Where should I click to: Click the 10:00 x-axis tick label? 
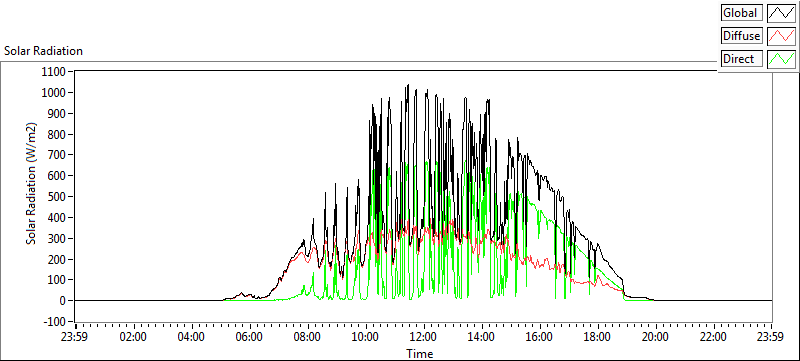(x=365, y=337)
